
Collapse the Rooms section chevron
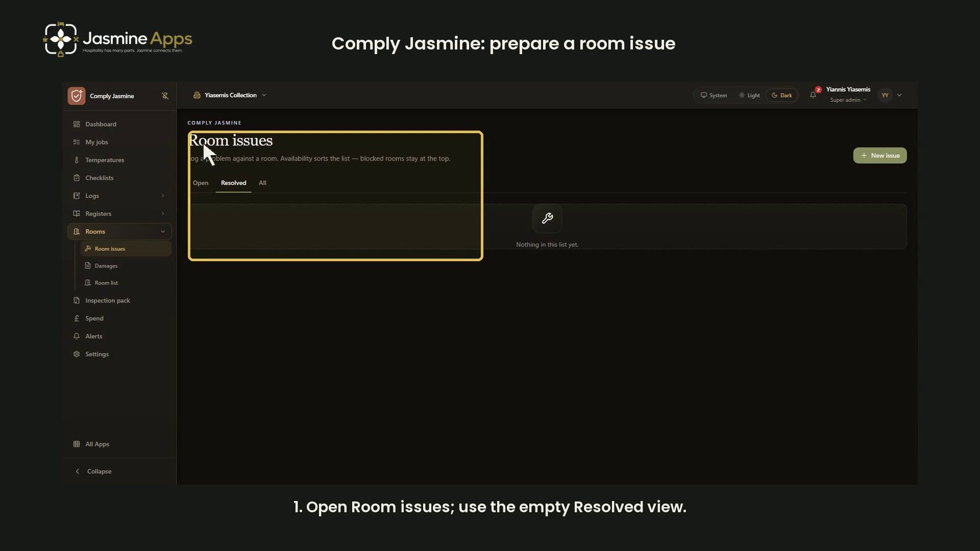click(163, 232)
